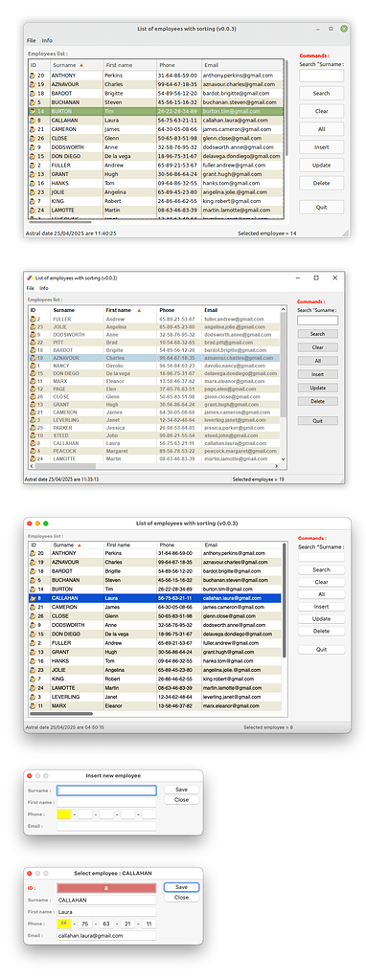366x980 pixels.
Task: Click employee icon of PEACOCK row, Windows-style window
Action: click(x=33, y=451)
